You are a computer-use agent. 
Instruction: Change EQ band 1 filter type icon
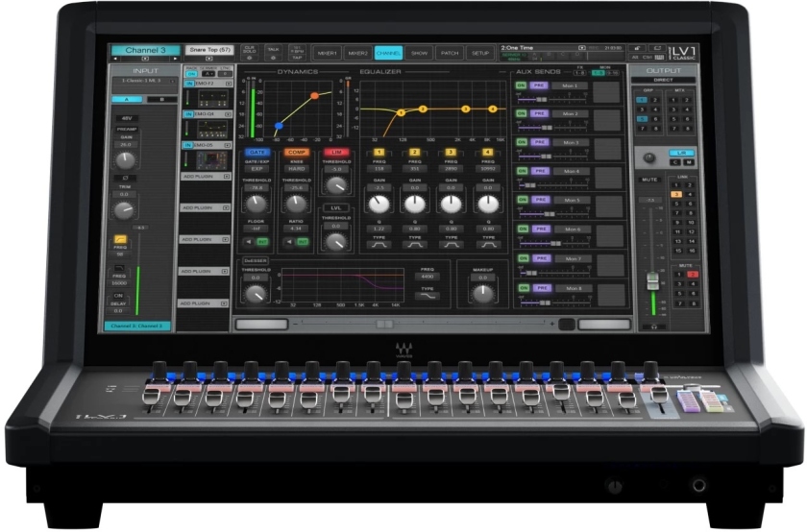pos(379,245)
